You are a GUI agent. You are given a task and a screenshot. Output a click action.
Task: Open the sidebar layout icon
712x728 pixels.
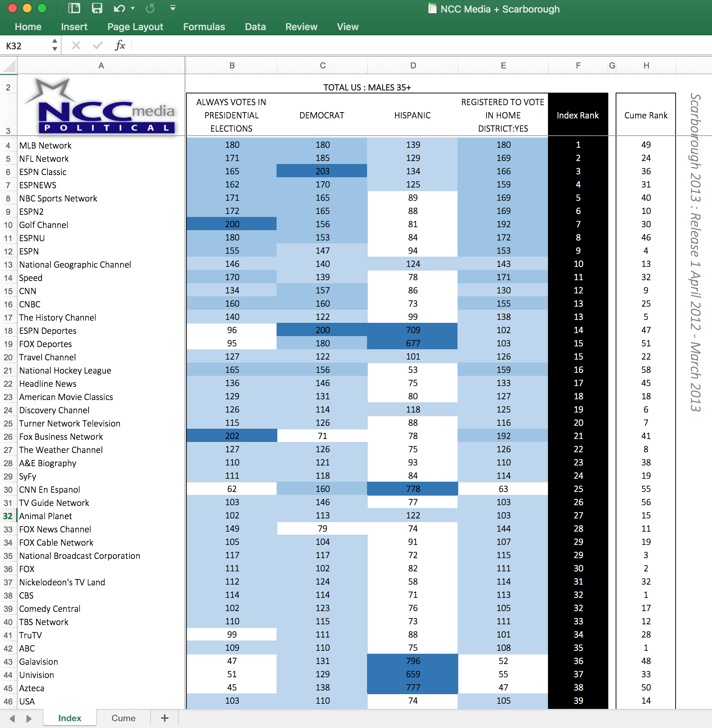coord(74,8)
